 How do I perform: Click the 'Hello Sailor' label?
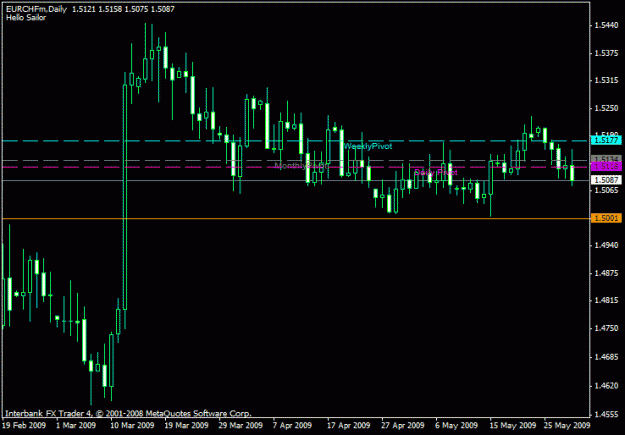coord(26,18)
